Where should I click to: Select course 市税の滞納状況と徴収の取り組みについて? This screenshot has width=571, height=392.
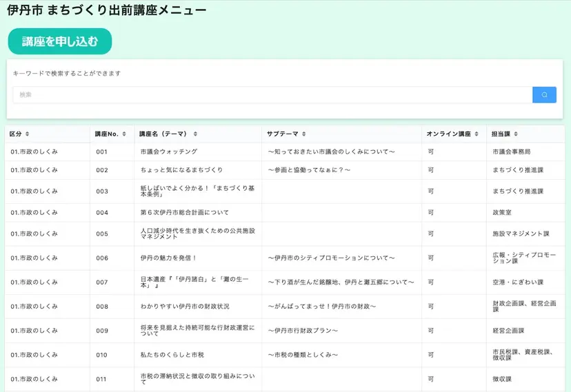coord(197,379)
